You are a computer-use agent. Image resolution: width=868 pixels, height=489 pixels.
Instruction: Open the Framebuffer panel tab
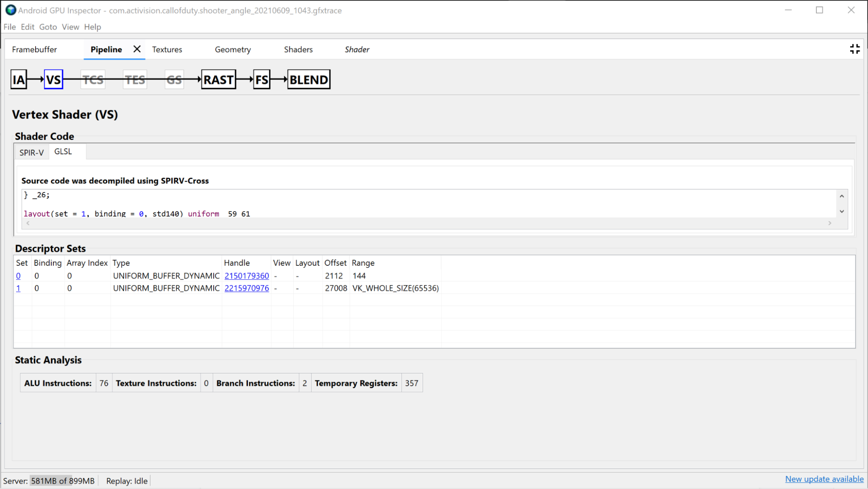click(x=34, y=49)
